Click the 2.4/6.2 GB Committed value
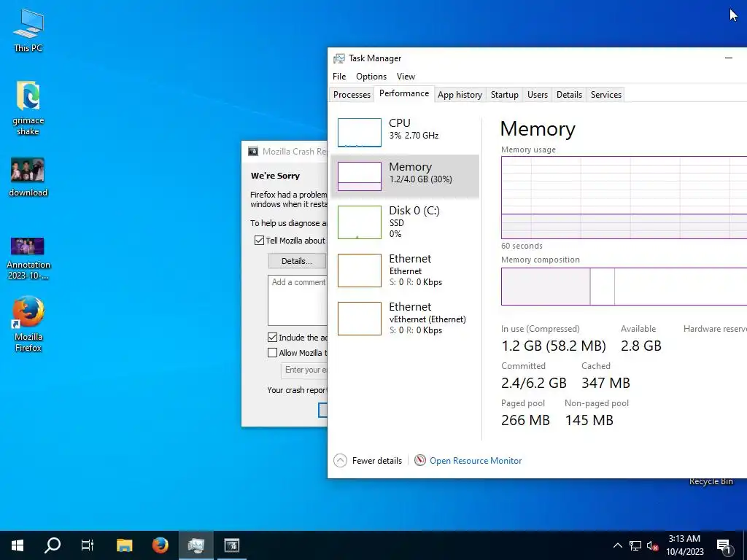Viewport: 747px width, 560px height. (x=534, y=383)
